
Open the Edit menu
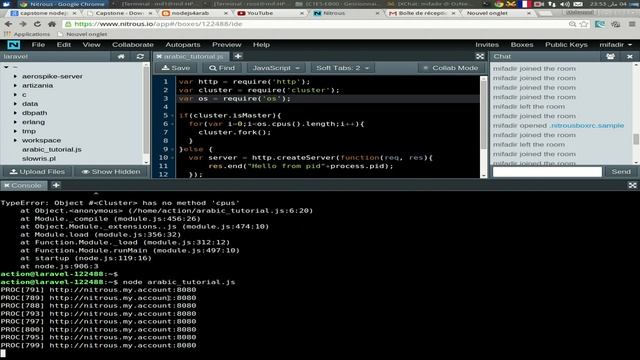click(x=64, y=45)
